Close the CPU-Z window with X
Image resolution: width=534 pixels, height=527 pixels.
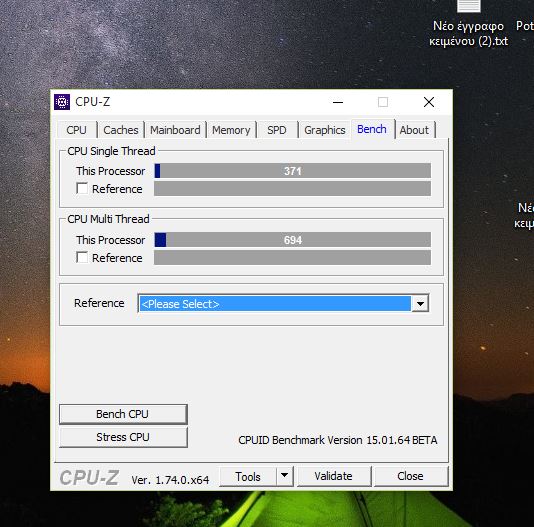pyautogui.click(x=429, y=102)
